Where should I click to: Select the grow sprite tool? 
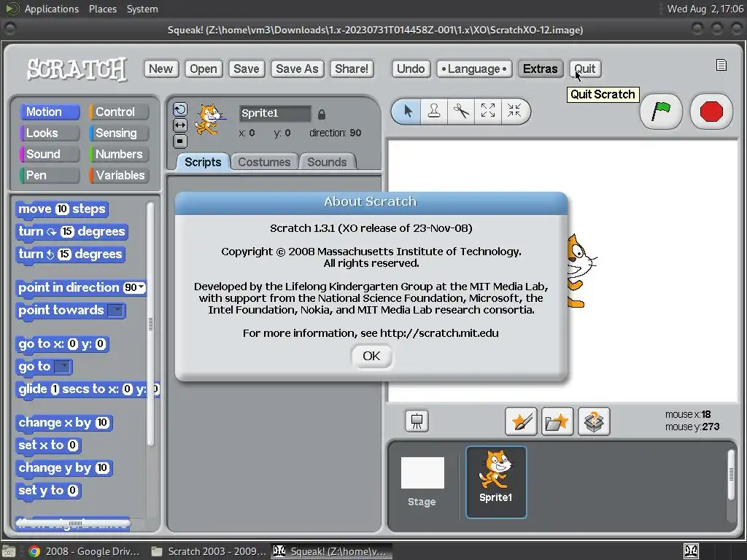pyautogui.click(x=487, y=112)
